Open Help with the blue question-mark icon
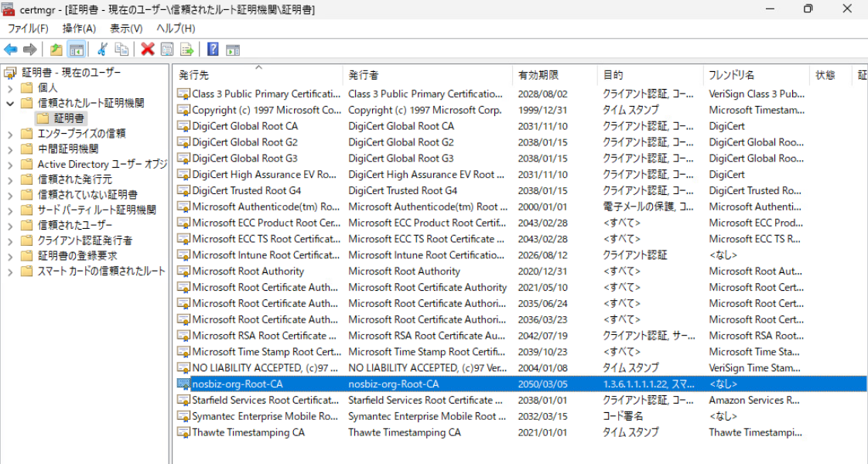The image size is (868, 464). point(213,49)
